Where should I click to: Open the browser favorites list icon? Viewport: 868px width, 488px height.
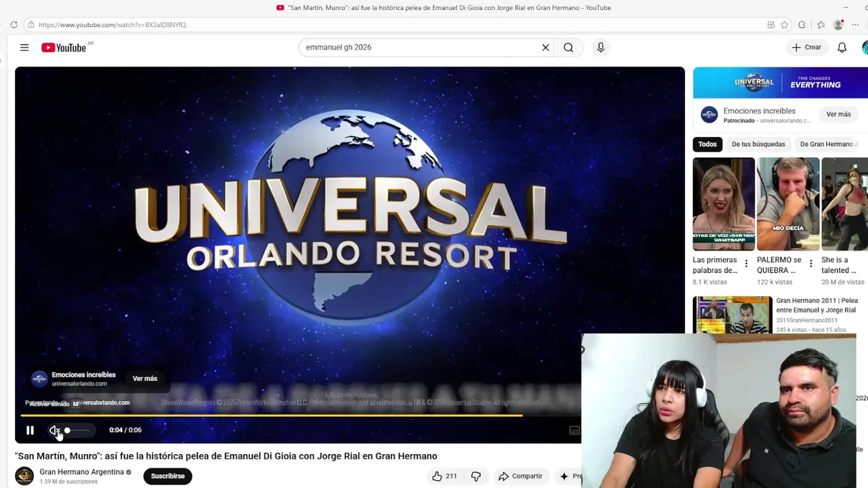coord(821,25)
